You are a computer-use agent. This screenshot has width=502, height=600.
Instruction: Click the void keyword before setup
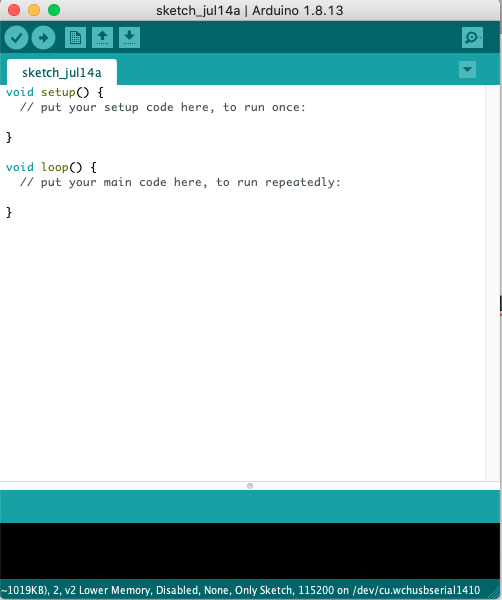tap(20, 92)
